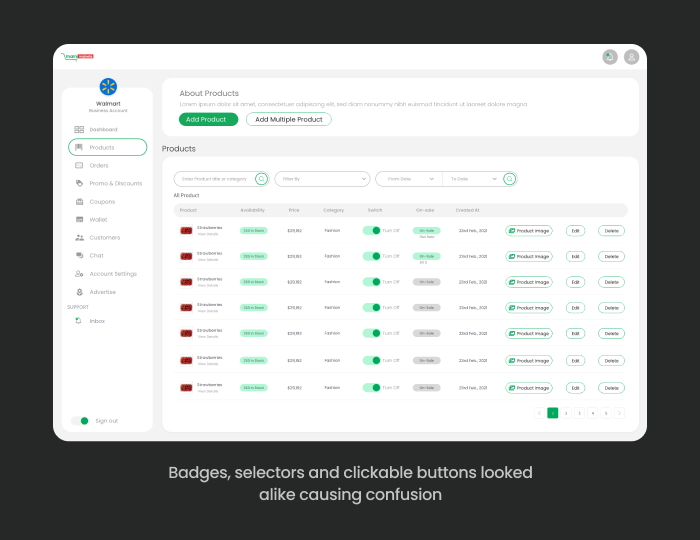
Task: Click Edit in the Flat Rate row
Action: click(575, 231)
